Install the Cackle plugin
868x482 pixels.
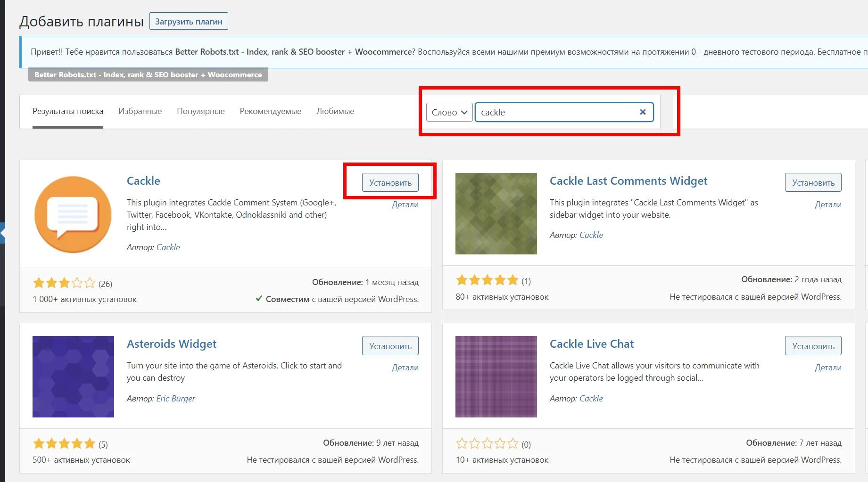390,183
